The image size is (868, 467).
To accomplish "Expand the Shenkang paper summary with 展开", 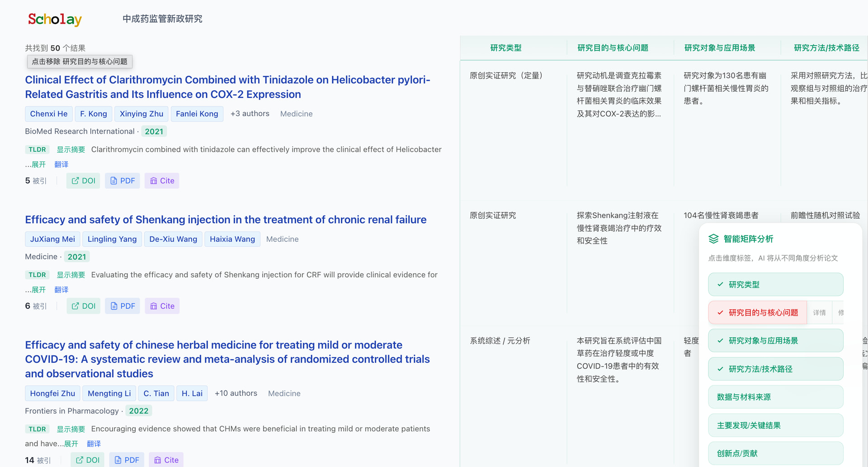I will pos(38,290).
